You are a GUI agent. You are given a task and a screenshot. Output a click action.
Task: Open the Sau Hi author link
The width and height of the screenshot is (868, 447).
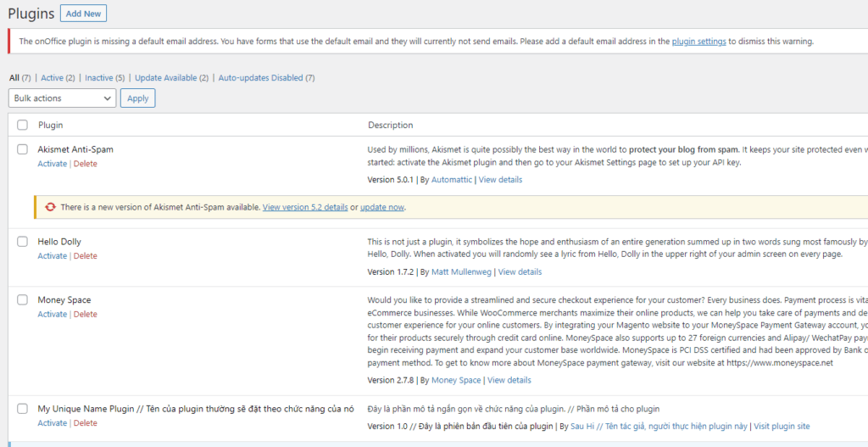click(659, 426)
